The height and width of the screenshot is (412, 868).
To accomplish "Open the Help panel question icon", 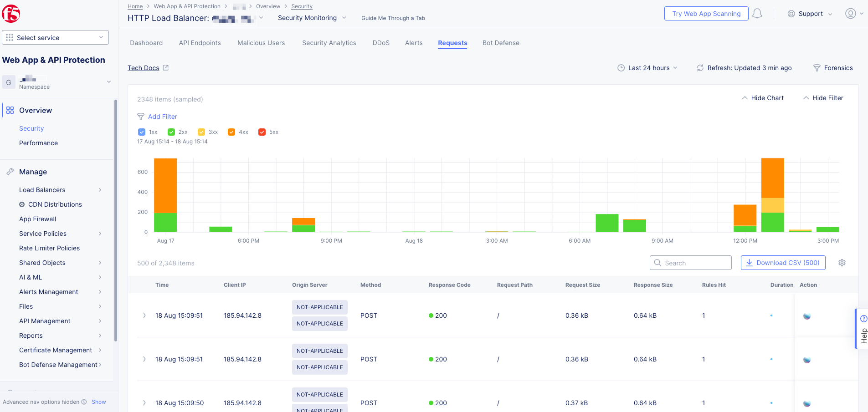I will 864,318.
